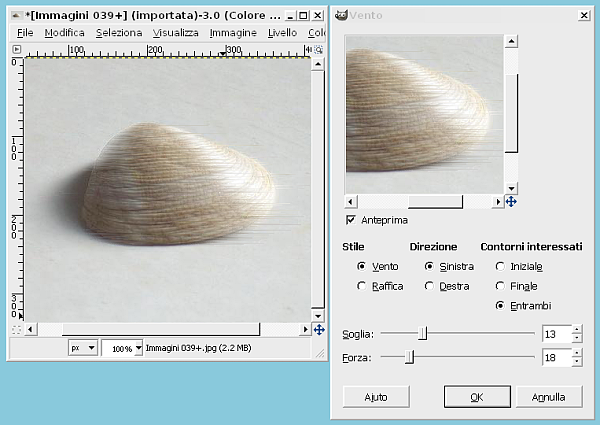Open the Seleziona menu
The image size is (600, 425).
click(120, 33)
